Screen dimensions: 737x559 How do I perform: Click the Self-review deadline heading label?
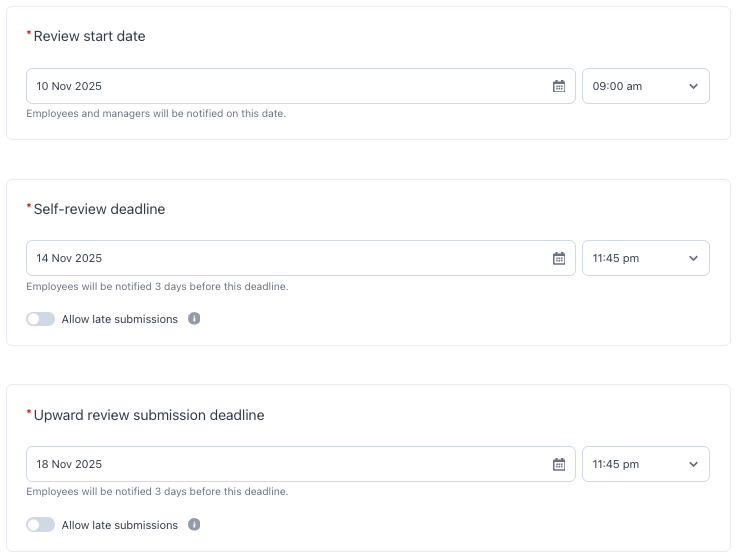coord(99,209)
